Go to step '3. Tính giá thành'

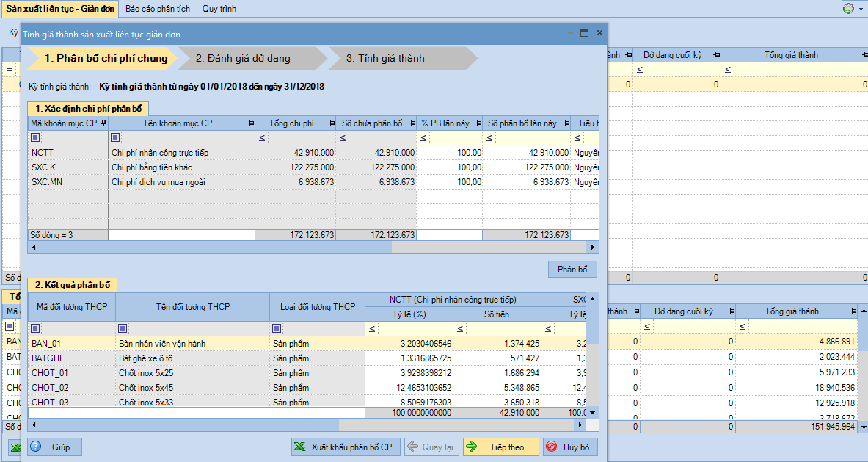pyautogui.click(x=402, y=58)
